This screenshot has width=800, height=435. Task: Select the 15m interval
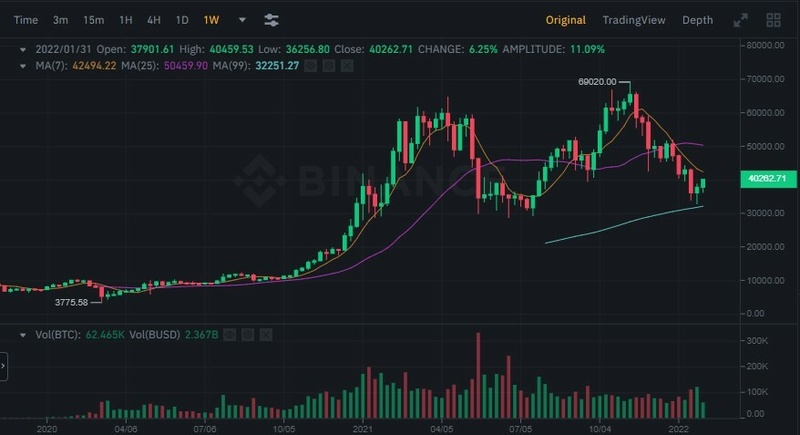tap(93, 20)
